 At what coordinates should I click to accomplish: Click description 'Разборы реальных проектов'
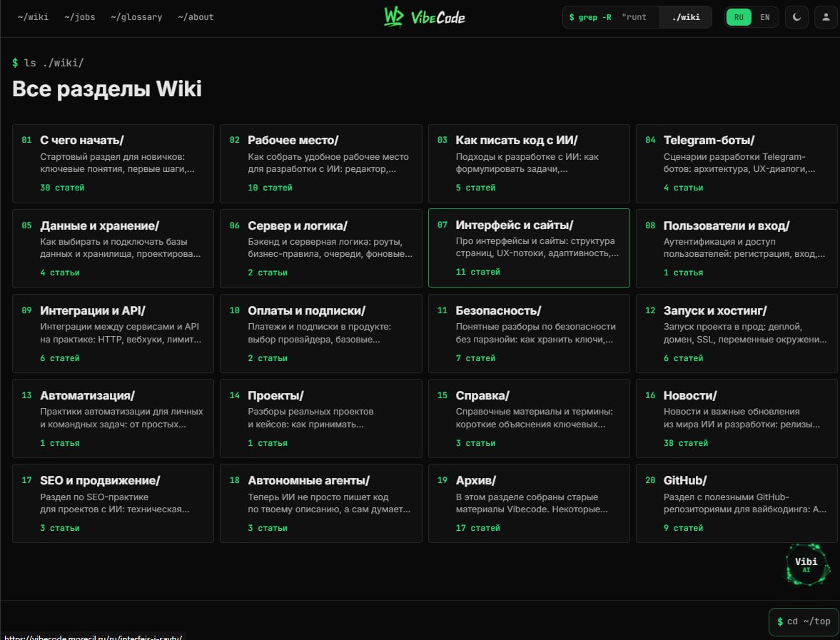tap(310, 412)
